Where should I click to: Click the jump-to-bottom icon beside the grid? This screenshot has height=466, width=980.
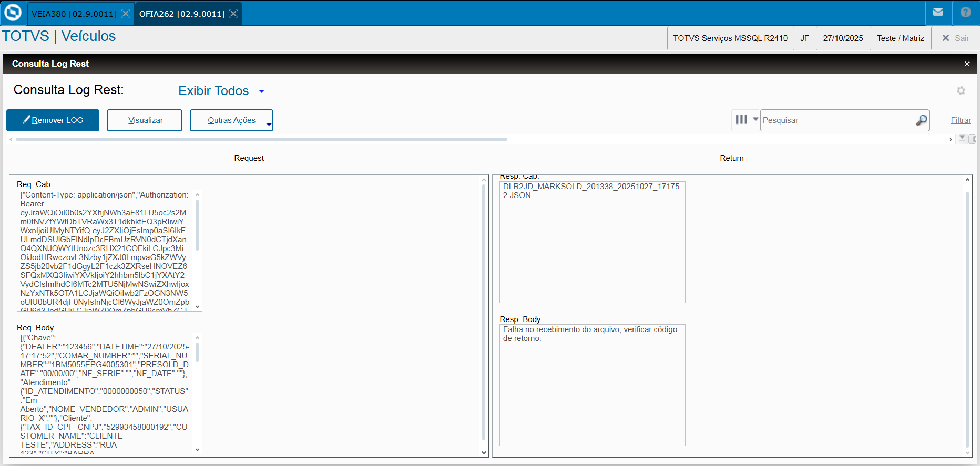click(x=962, y=139)
